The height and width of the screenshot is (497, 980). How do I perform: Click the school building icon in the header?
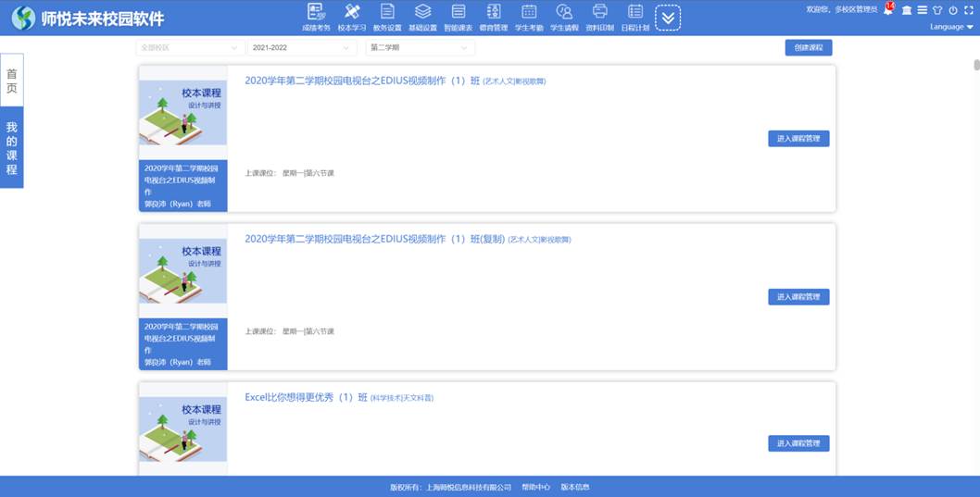point(907,10)
